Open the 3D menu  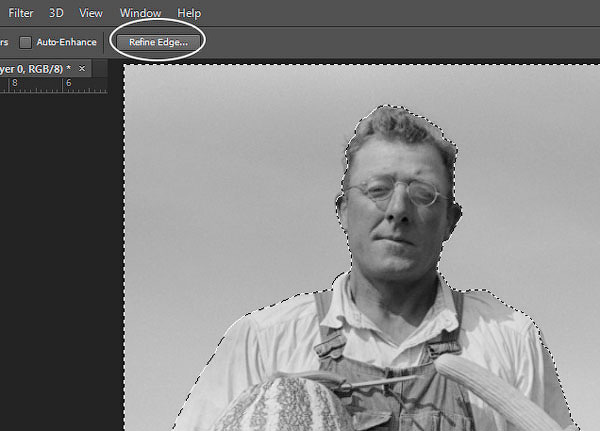[56, 13]
